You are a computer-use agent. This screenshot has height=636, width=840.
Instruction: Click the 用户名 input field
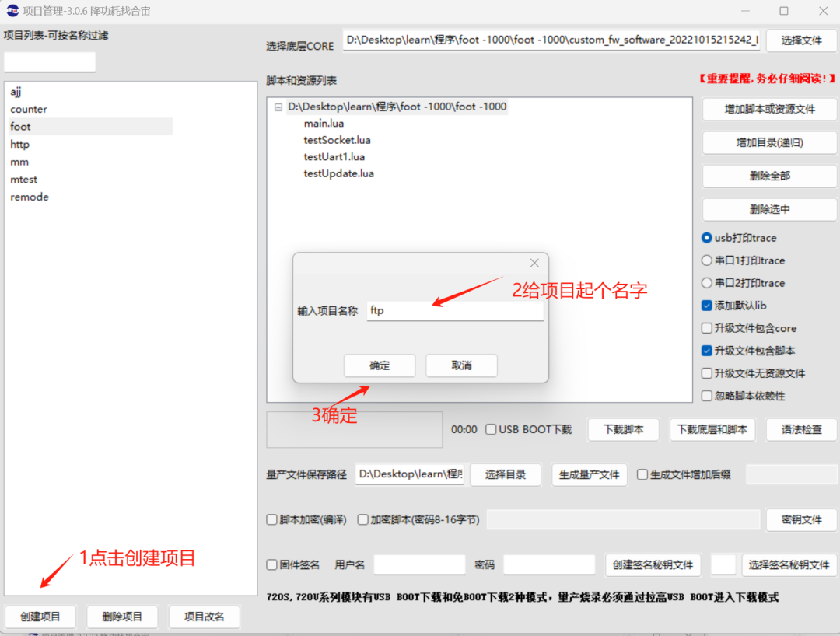[x=419, y=564]
